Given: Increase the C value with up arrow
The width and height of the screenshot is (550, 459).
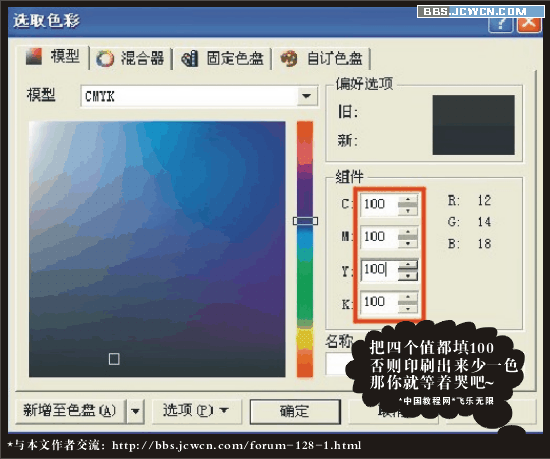Looking at the screenshot, I should [x=408, y=199].
